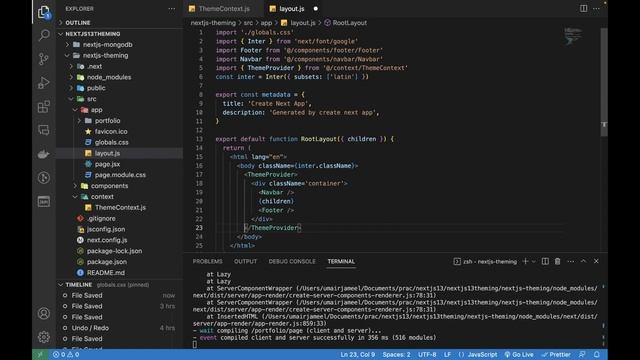Split the editor to the right
Screen dimensions: 640x360
[584, 9]
